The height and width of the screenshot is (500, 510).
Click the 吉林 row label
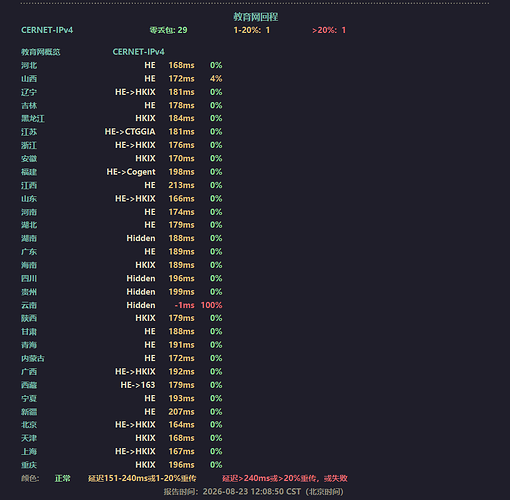pyautogui.click(x=29, y=105)
